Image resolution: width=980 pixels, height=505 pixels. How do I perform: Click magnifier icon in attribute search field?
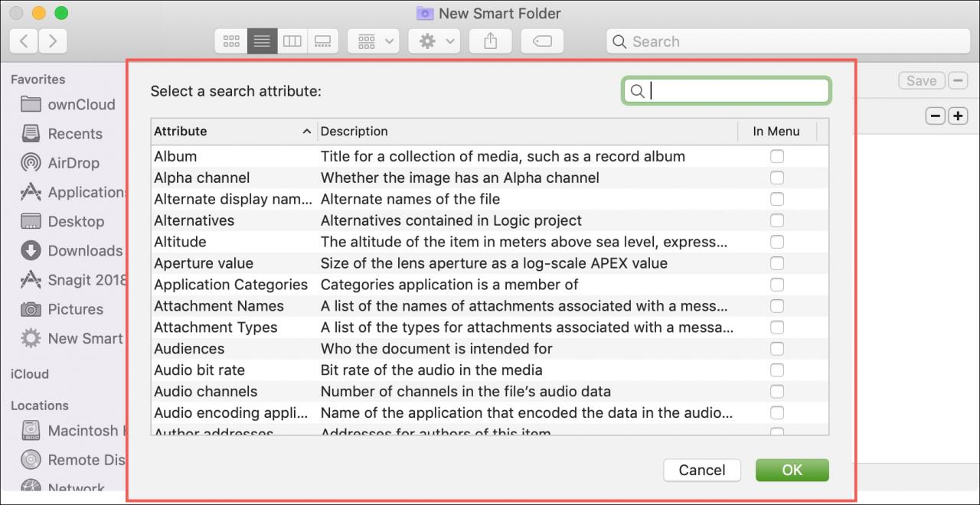(x=637, y=91)
